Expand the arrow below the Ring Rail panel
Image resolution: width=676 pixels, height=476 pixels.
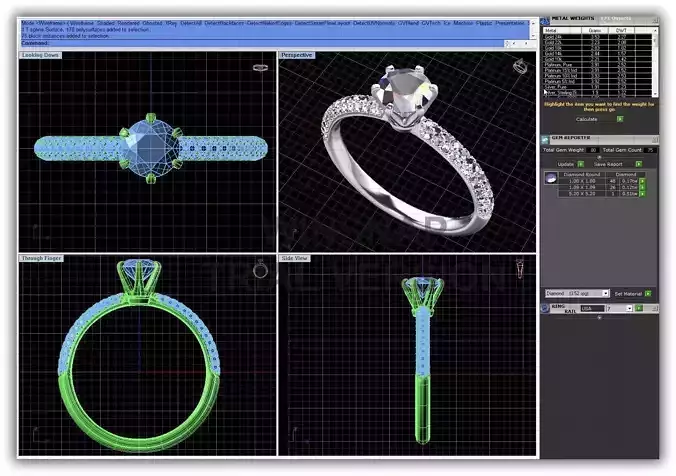pyautogui.click(x=599, y=317)
